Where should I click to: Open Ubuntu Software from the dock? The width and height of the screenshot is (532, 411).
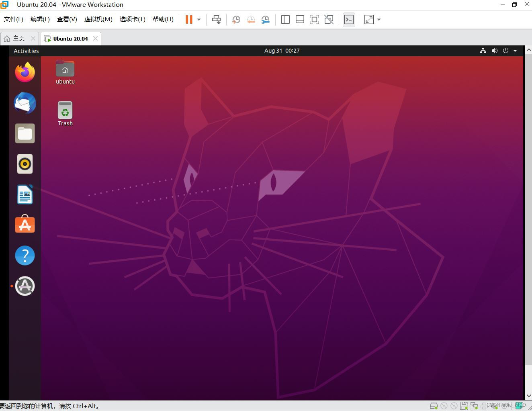click(x=25, y=224)
